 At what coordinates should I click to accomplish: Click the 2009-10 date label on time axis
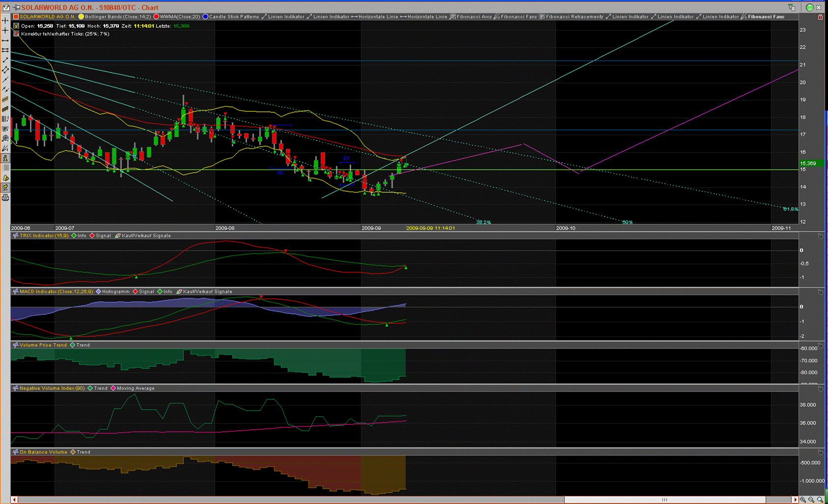565,228
